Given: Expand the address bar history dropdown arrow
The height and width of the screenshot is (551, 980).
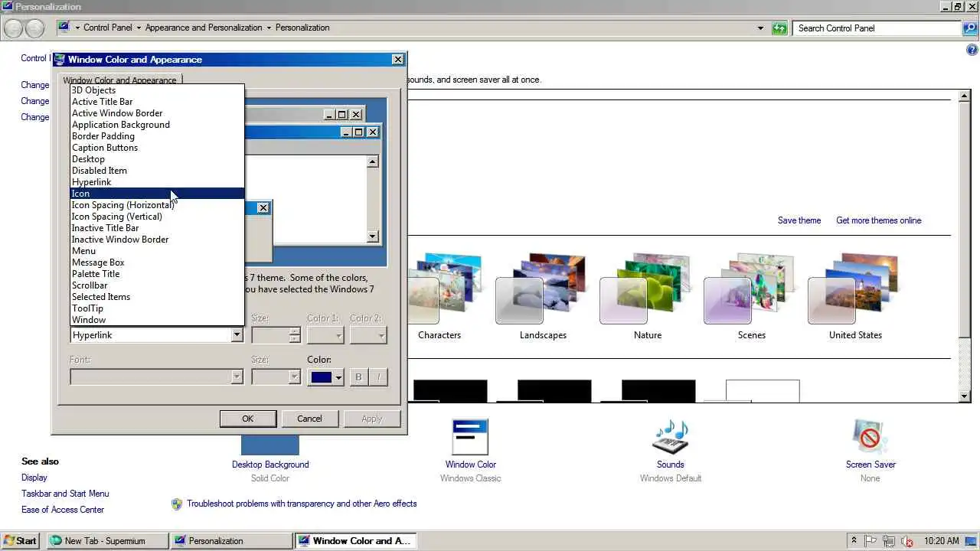Looking at the screenshot, I should pos(760,28).
